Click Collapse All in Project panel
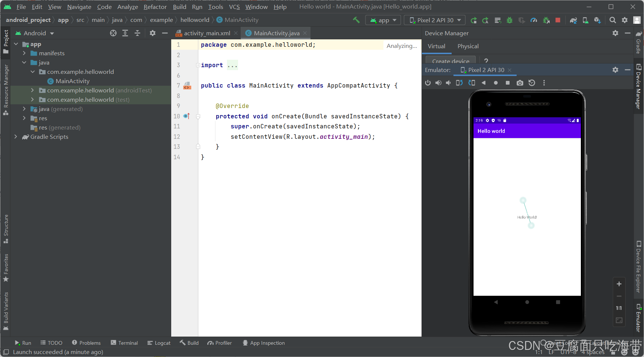Viewport: 644px width, 357px height. pos(137,33)
